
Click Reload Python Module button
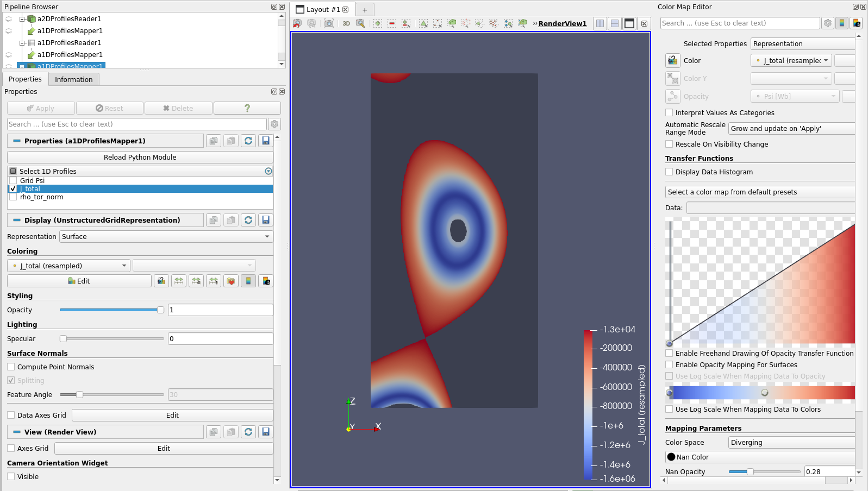coord(140,157)
